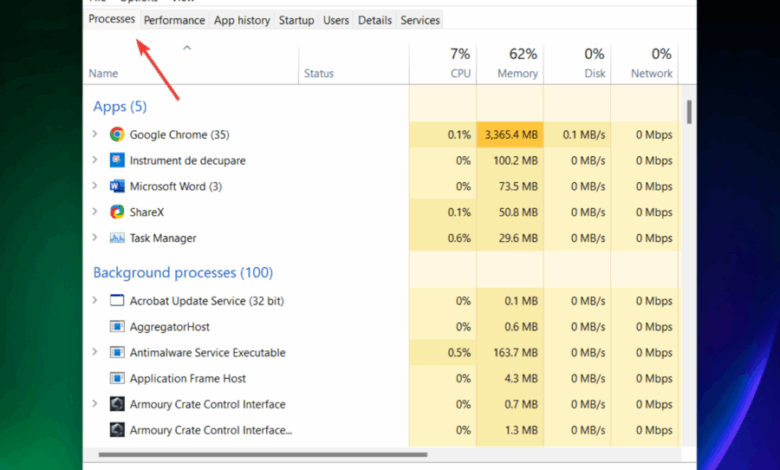This screenshot has width=780, height=470.
Task: Click the Antimalware Service Executable icon
Action: 117,352
